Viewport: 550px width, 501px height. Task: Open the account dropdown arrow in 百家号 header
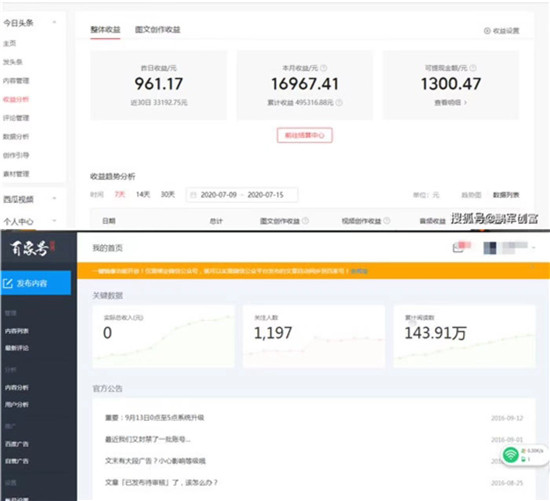[x=533, y=248]
